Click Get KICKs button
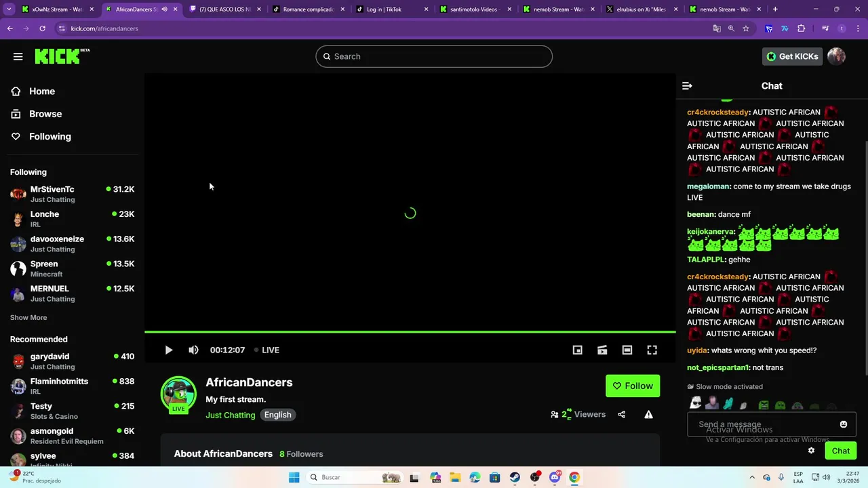 pyautogui.click(x=792, y=56)
